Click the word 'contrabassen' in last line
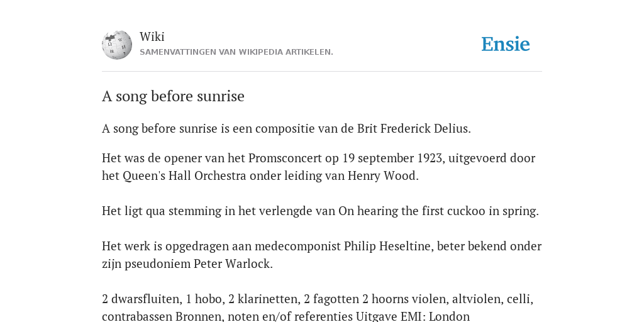The width and height of the screenshot is (644, 322). click(x=137, y=316)
